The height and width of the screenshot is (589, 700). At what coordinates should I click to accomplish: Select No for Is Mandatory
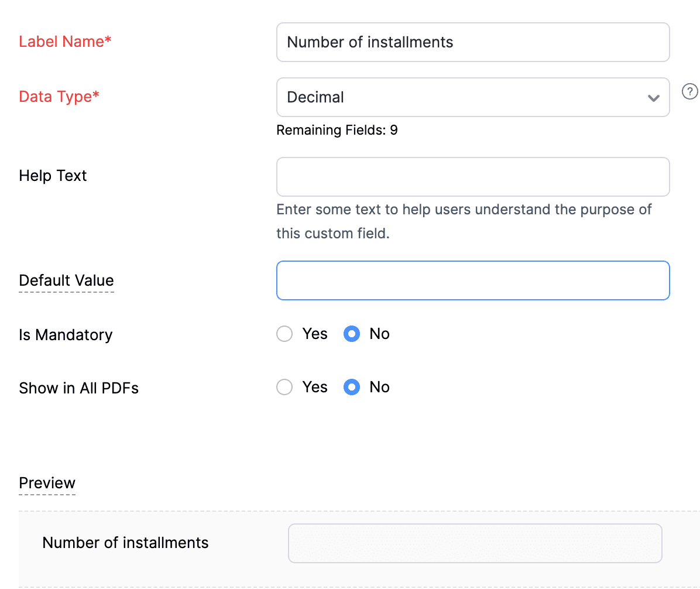[351, 334]
